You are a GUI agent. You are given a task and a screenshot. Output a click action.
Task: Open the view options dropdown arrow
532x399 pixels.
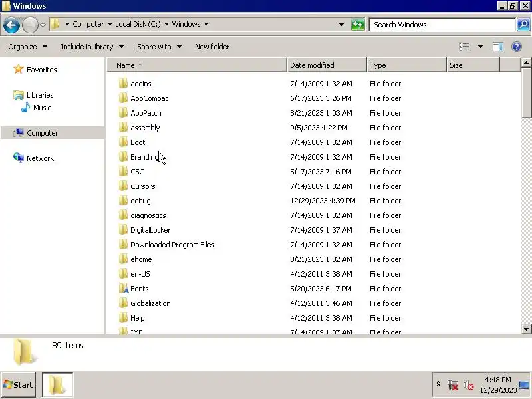click(x=480, y=47)
